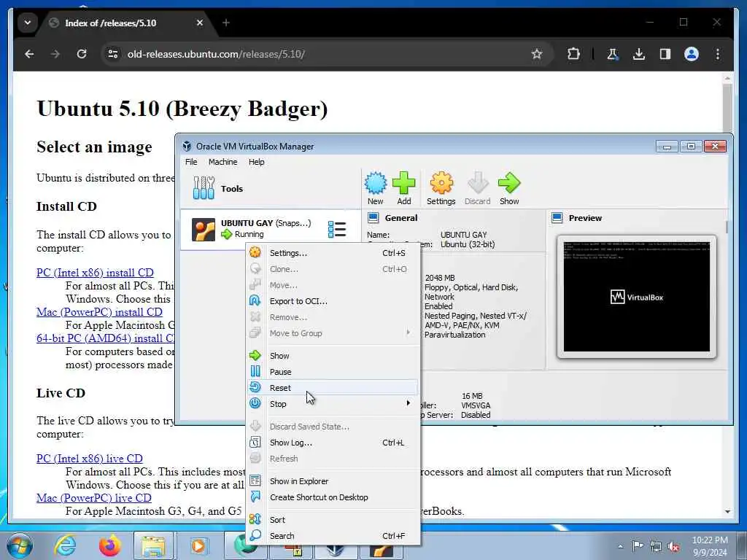Toggle Chrome side panel icon
Image resolution: width=747 pixels, height=560 pixels.
pos(665,54)
